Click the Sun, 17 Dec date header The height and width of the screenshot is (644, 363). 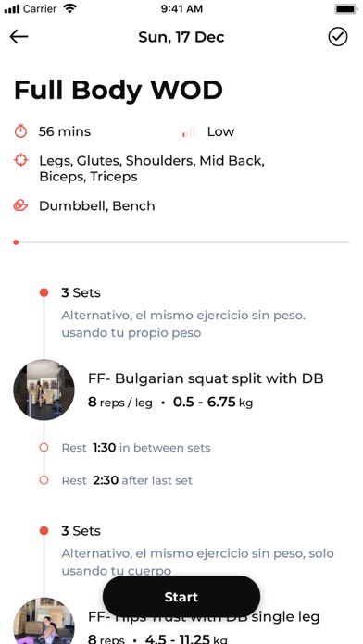tap(181, 37)
